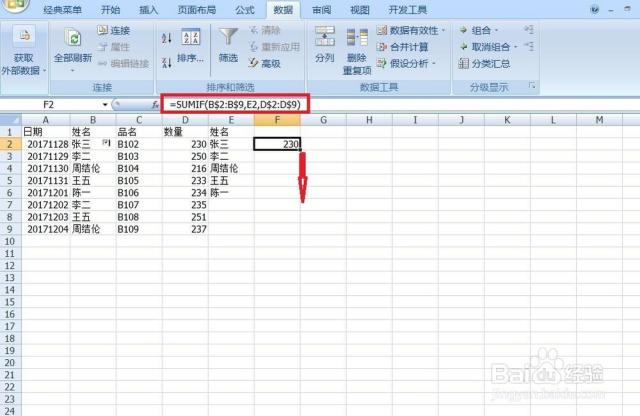Open the 数据有效性 data validation dropdown
Viewport: 640px width, 416px height.
click(411, 30)
